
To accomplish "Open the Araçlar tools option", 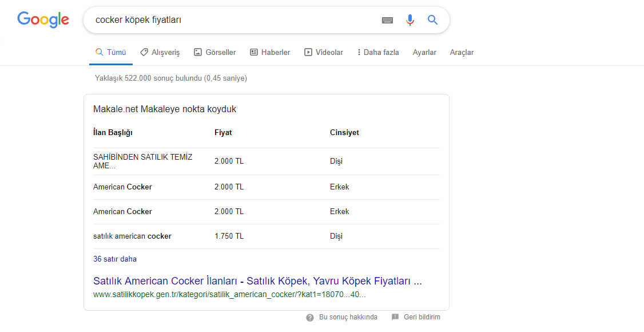I will pos(462,52).
